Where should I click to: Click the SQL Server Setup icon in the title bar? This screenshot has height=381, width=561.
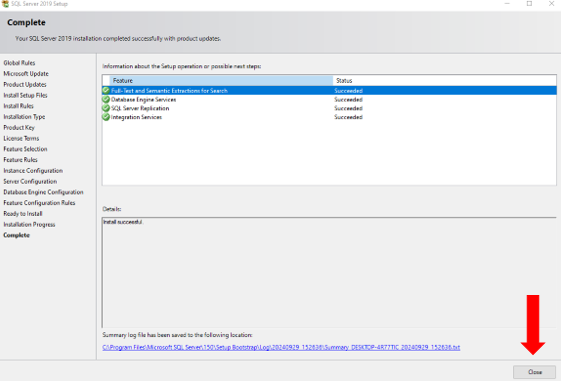(x=5, y=4)
